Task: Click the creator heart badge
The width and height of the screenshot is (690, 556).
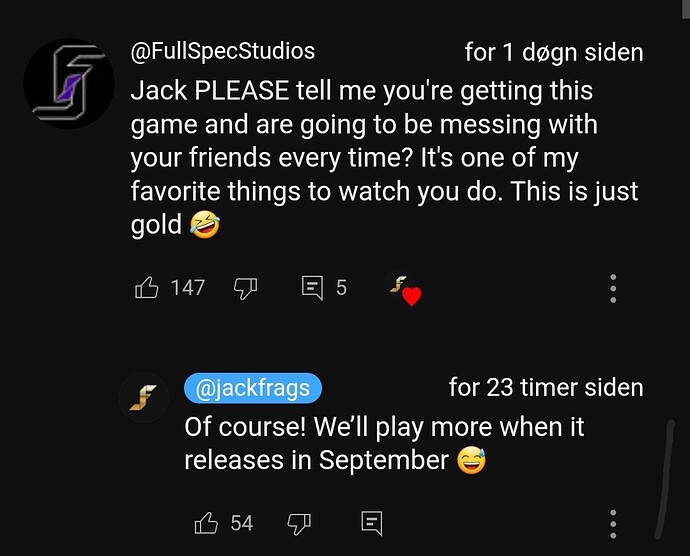Action: click(404, 289)
